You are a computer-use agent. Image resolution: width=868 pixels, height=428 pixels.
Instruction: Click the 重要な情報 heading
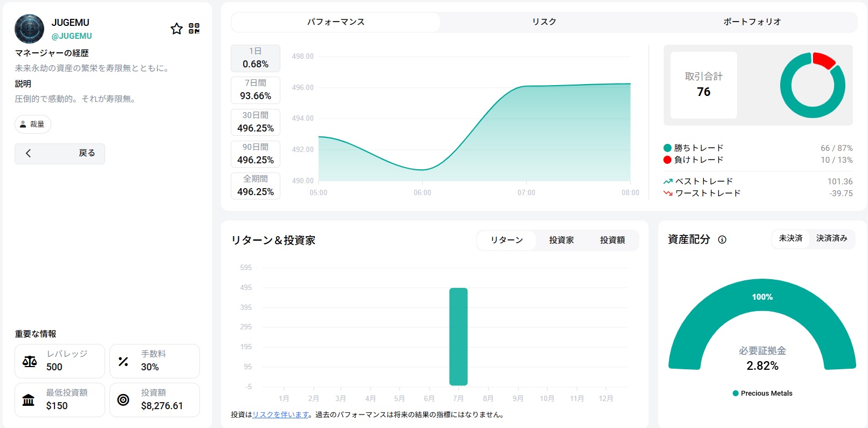[x=36, y=334]
